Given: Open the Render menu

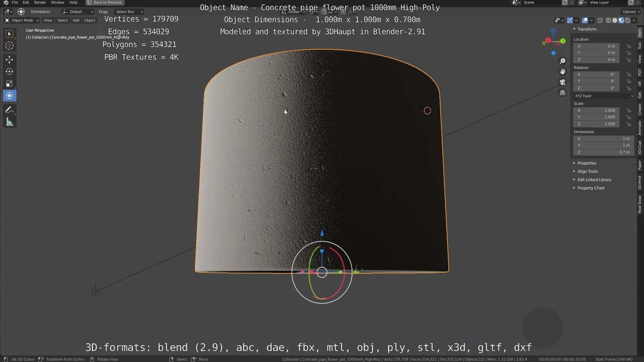Looking at the screenshot, I should point(40,2).
